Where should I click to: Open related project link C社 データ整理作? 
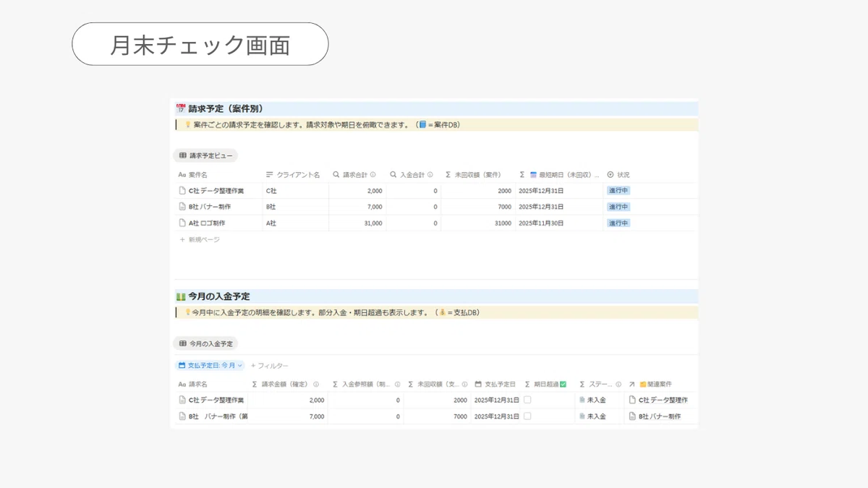[x=658, y=400]
